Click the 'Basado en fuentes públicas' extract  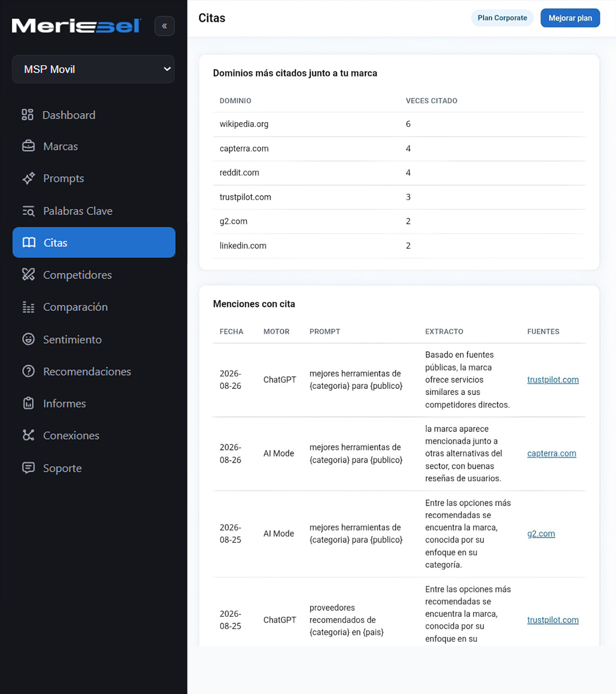click(x=467, y=380)
